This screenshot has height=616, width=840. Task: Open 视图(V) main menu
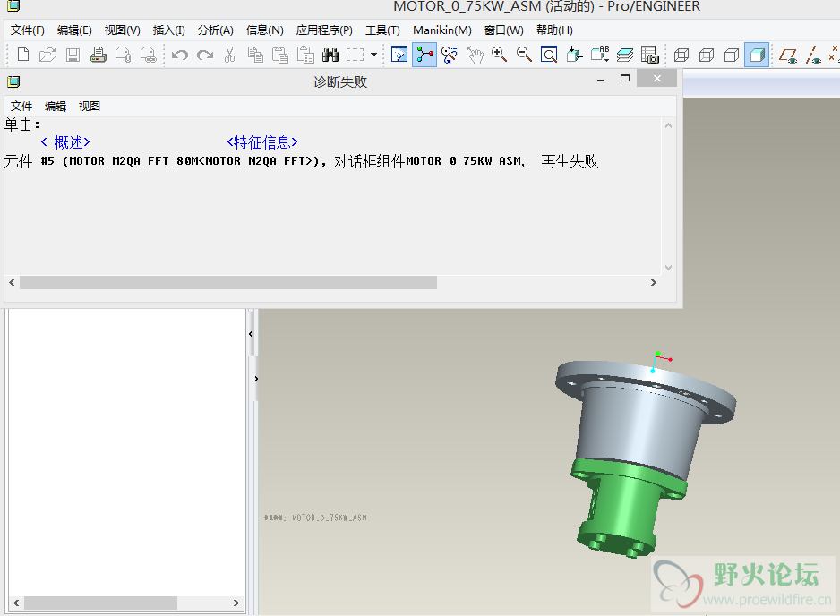(122, 30)
